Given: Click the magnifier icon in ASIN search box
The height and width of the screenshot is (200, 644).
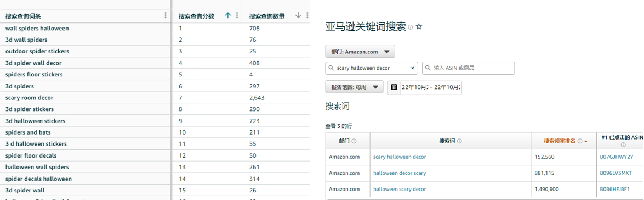Looking at the screenshot, I should click(x=428, y=68).
